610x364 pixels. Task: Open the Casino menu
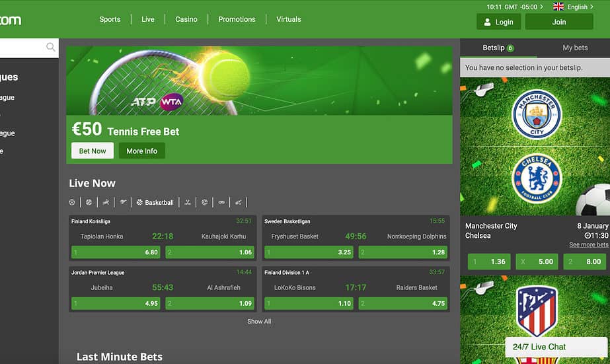coord(186,19)
